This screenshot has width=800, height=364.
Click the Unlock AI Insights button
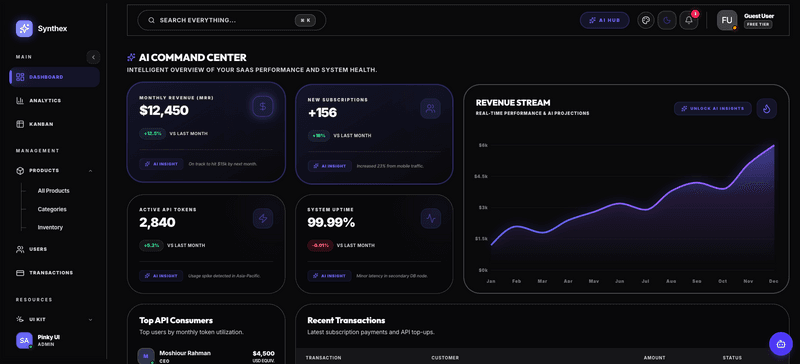(x=713, y=108)
